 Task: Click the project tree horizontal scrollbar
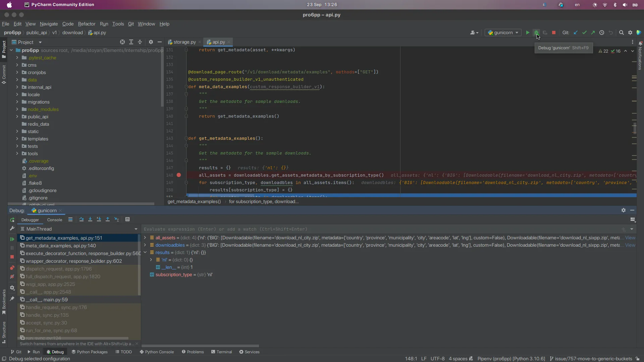pyautogui.click(x=80, y=204)
